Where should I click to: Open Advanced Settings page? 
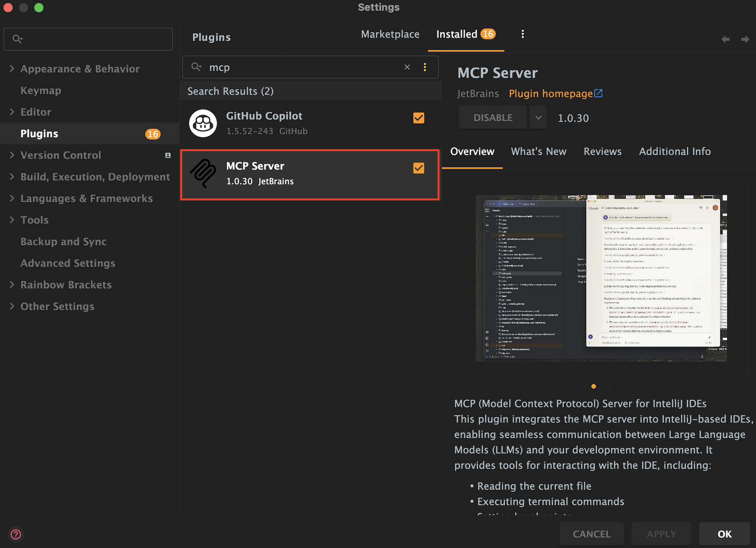point(68,263)
